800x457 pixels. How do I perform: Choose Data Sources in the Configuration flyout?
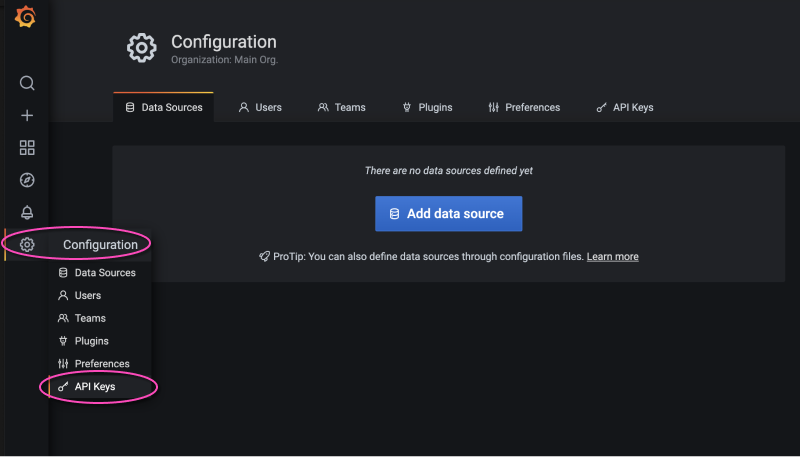point(104,273)
